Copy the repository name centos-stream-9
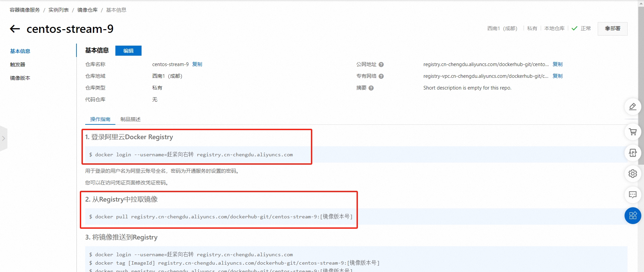Viewport: 644px width, 272px height. point(197,64)
